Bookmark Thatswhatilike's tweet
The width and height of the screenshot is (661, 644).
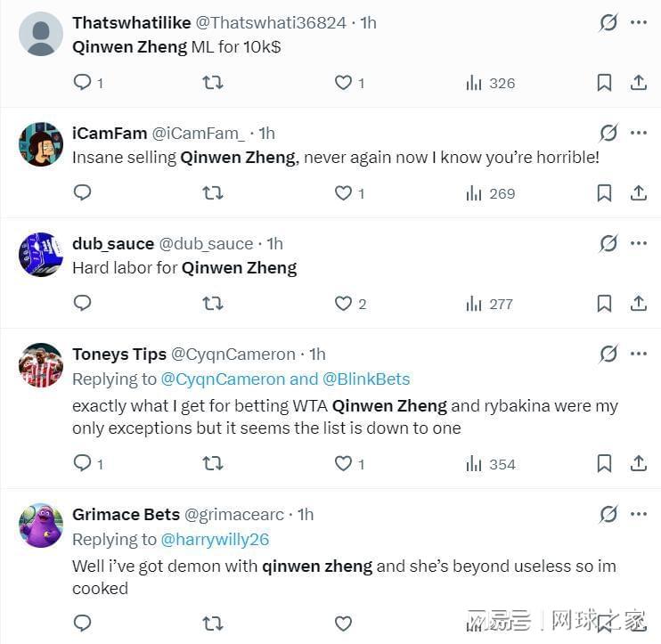(x=604, y=83)
